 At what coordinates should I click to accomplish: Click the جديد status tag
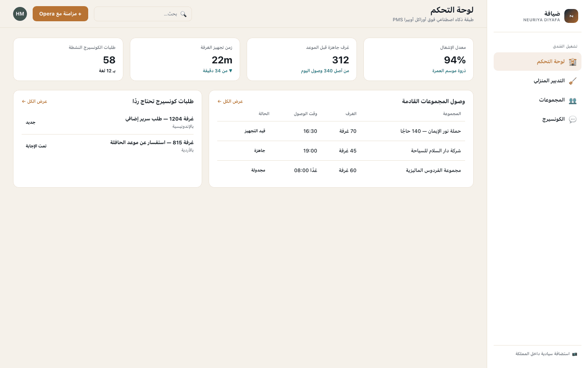pyautogui.click(x=31, y=123)
